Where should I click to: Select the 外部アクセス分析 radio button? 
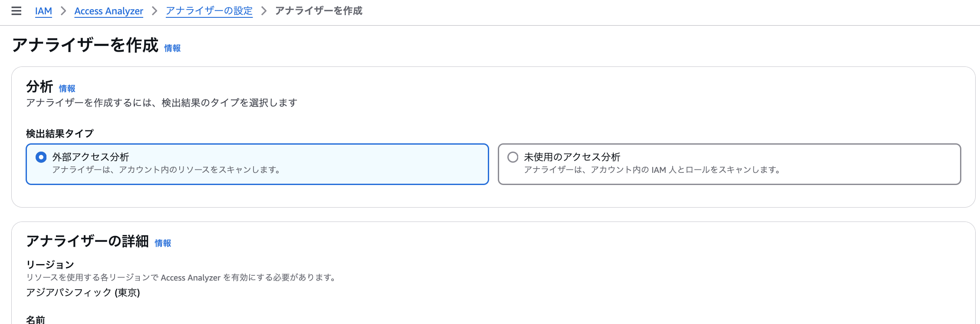click(x=41, y=157)
